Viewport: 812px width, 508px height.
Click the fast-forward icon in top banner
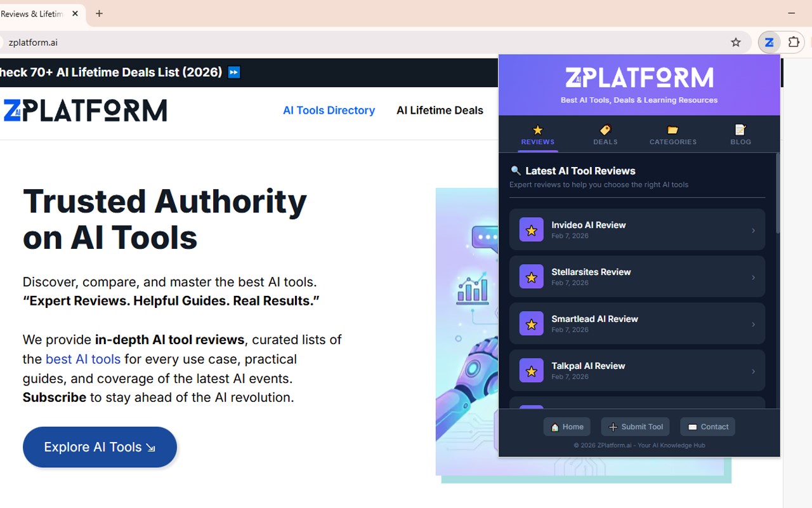coord(234,72)
